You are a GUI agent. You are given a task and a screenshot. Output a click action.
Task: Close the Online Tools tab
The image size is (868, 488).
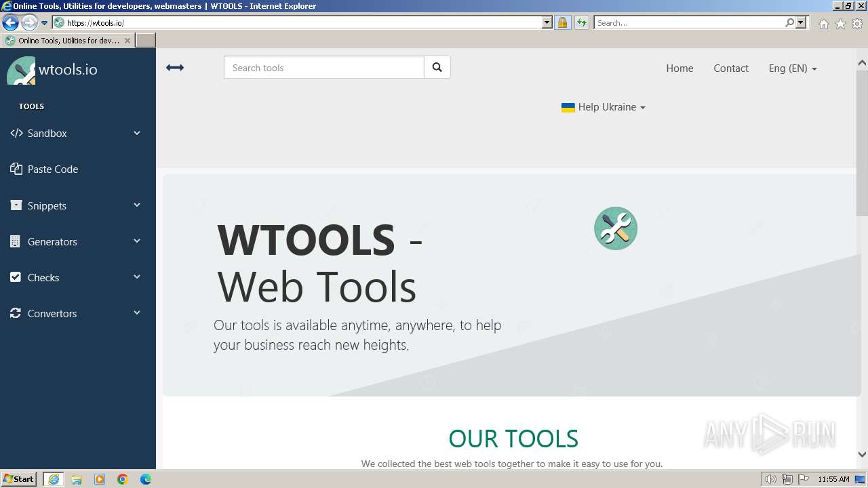[x=127, y=41]
